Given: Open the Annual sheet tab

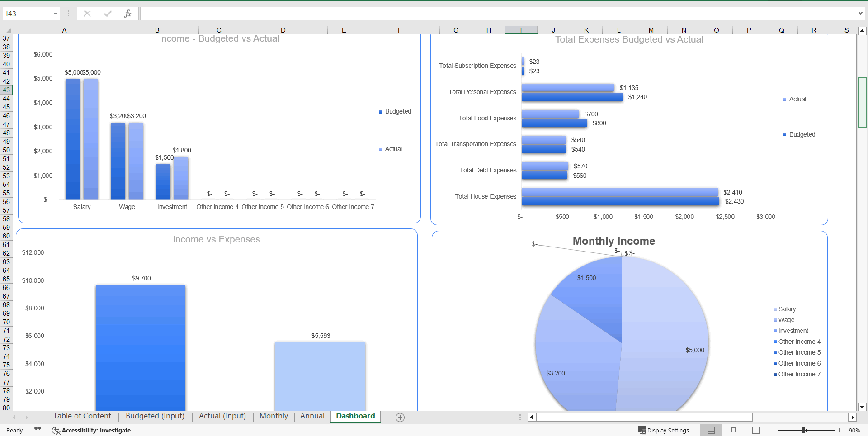Looking at the screenshot, I should click(312, 416).
